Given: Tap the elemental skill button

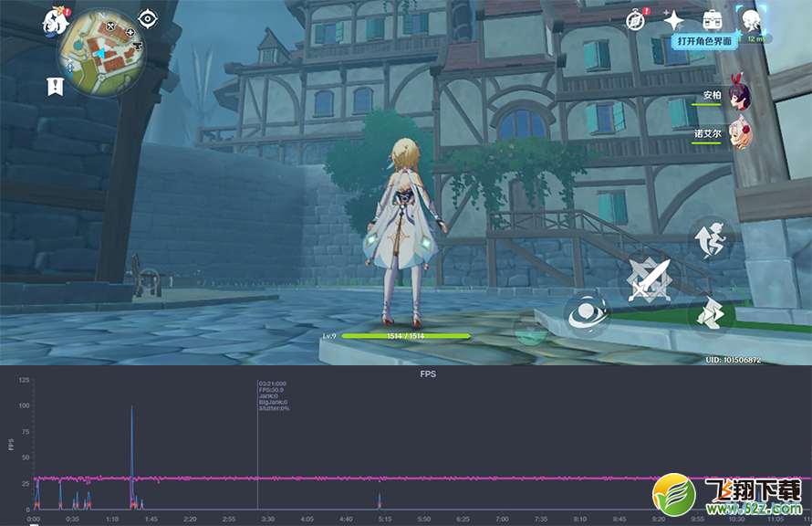Looking at the screenshot, I should 588,313.
